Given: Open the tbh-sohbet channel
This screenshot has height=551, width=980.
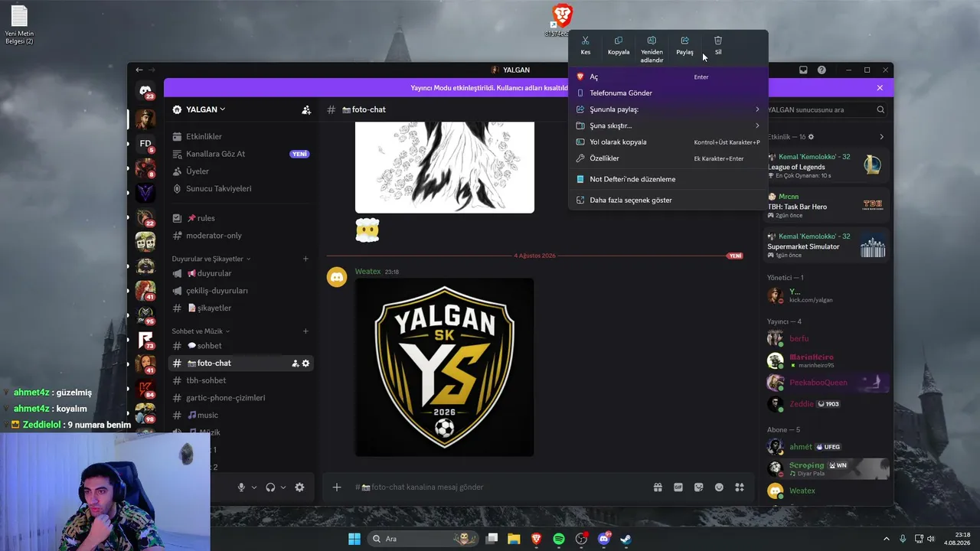Looking at the screenshot, I should pyautogui.click(x=240, y=380).
